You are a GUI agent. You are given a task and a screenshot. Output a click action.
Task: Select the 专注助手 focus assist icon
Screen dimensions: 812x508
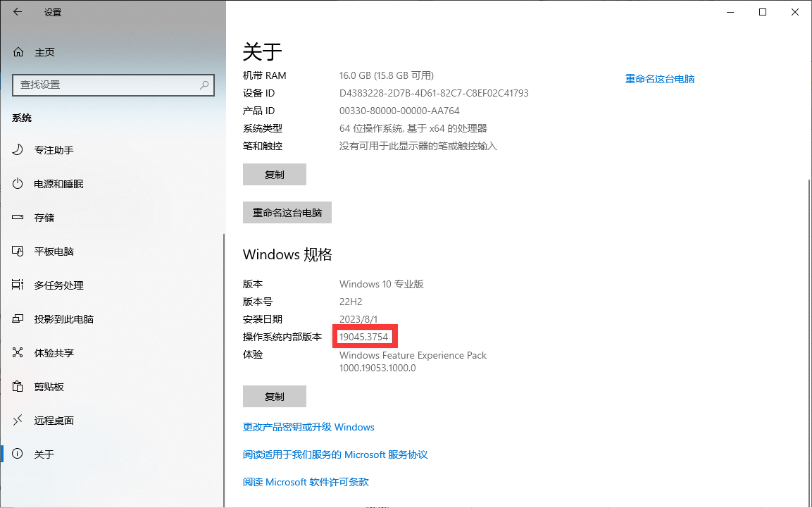point(16,149)
